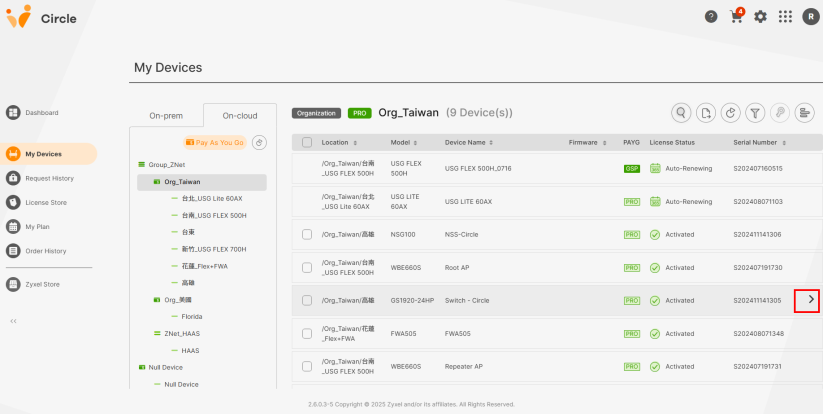Select Org_Taiwan in the tree
The image size is (823, 414).
(x=202, y=182)
